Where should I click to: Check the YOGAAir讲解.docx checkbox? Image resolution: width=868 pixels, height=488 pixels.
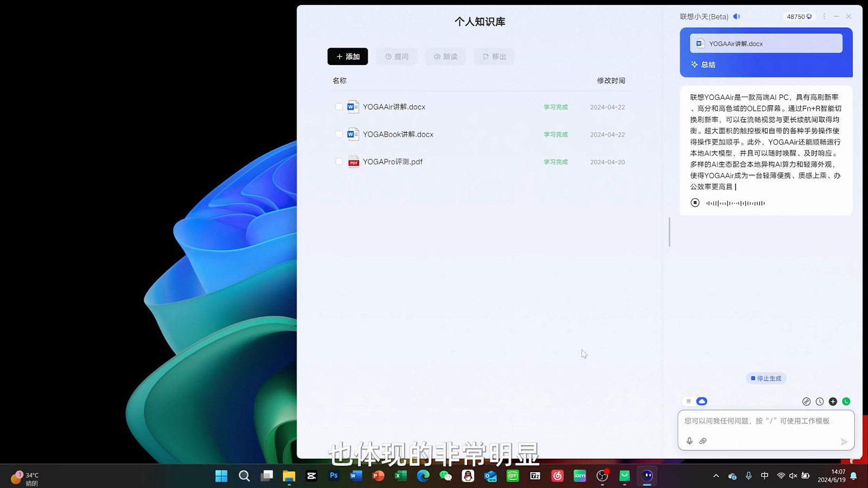tap(339, 107)
